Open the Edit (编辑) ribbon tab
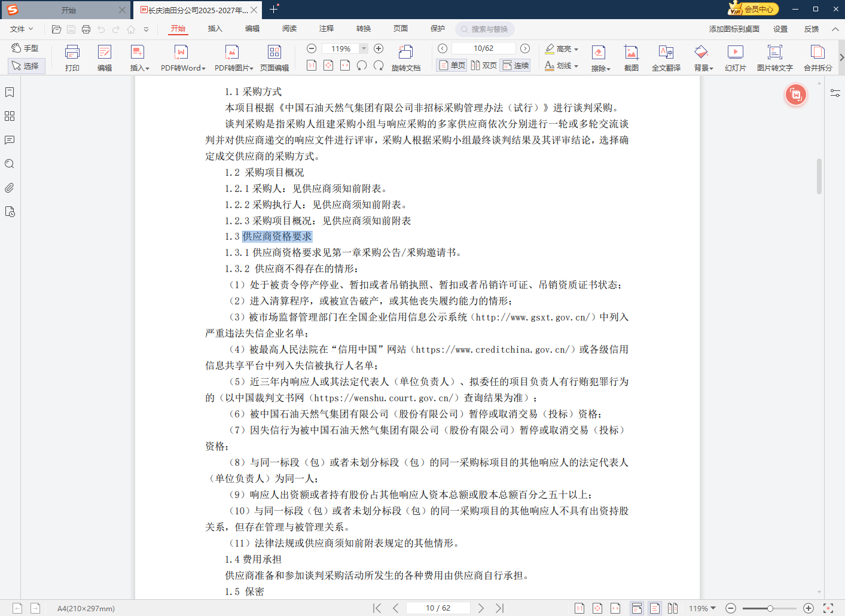 [252, 29]
